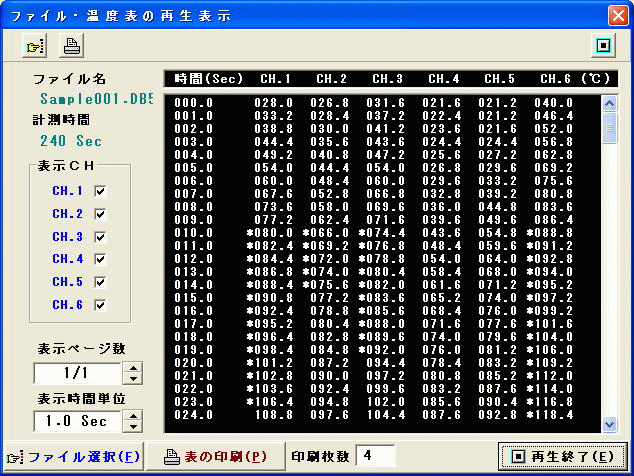
Task: Click the 印刷枚数 print count field
Action: tap(374, 456)
